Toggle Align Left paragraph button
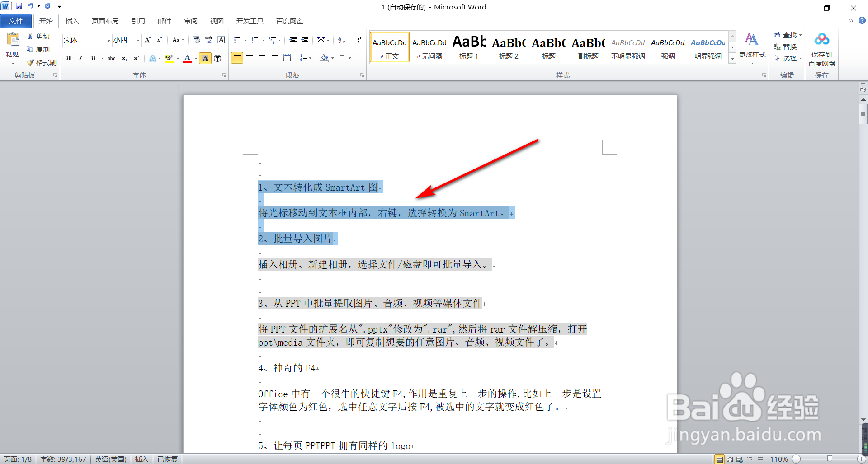 click(237, 58)
